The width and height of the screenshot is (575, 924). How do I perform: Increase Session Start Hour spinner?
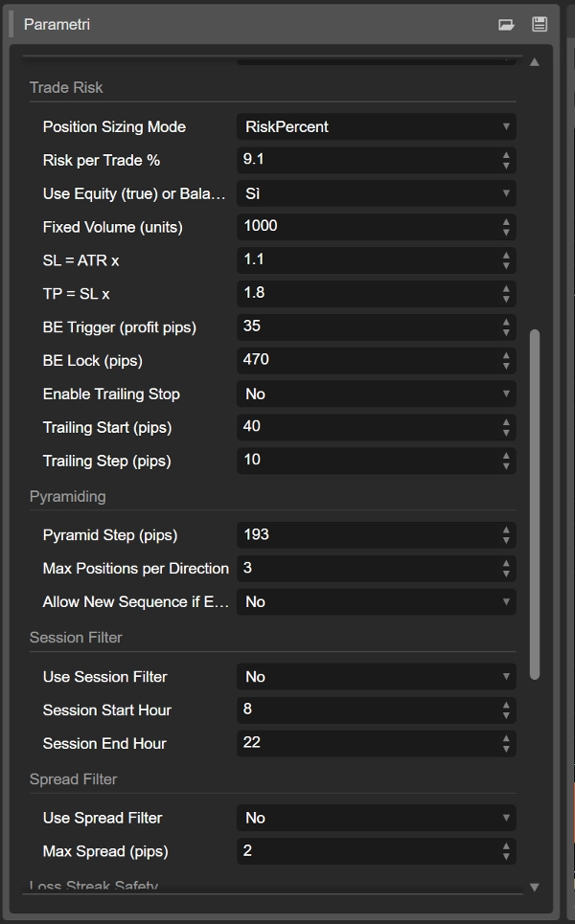pos(506,705)
